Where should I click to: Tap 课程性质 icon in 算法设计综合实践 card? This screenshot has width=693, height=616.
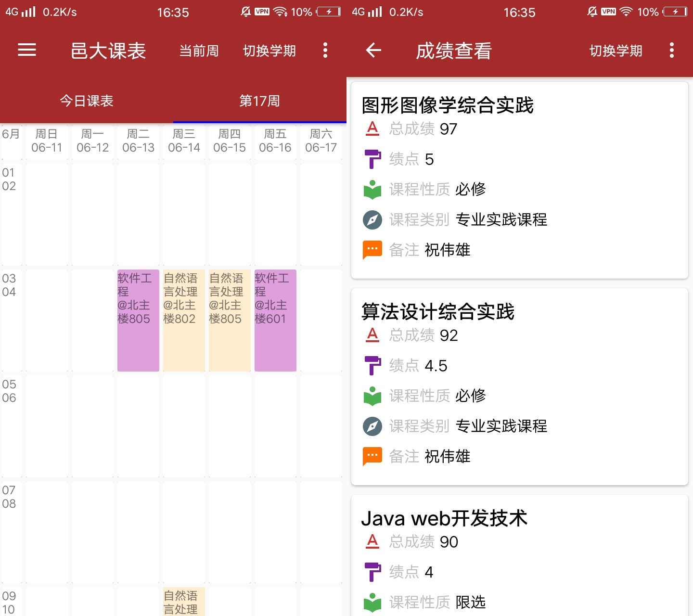372,396
